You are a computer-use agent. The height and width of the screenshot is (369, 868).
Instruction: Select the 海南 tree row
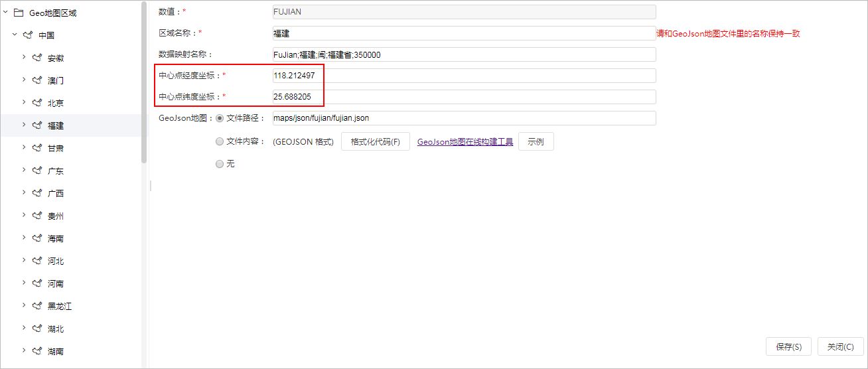tap(70, 238)
